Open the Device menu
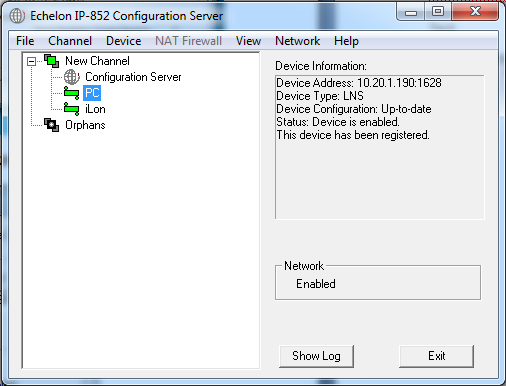 pyautogui.click(x=124, y=41)
